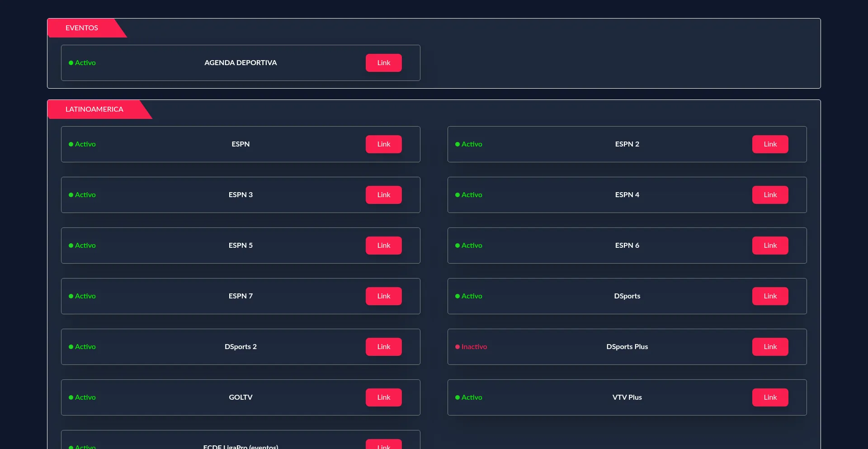
Task: Open the ESPN 2 link
Action: (x=770, y=144)
